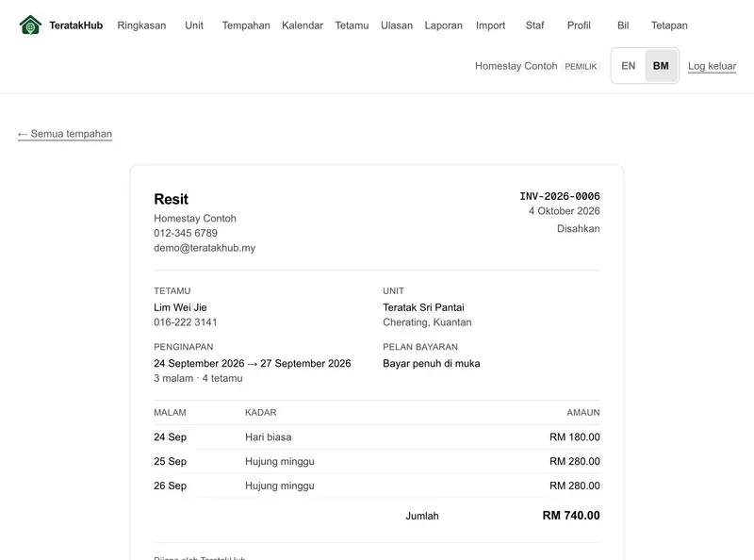This screenshot has width=754, height=560.
Task: Click the 24 Sep night row date
Action: [x=171, y=437]
